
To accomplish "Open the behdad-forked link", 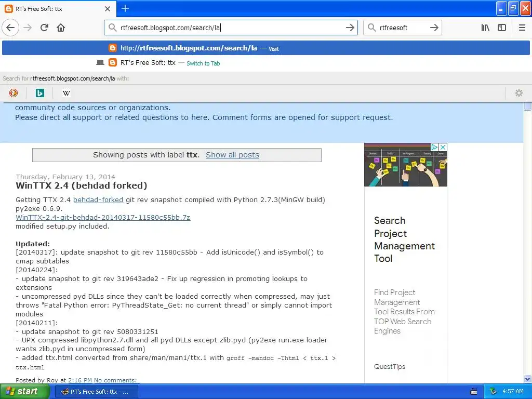I will coord(98,200).
